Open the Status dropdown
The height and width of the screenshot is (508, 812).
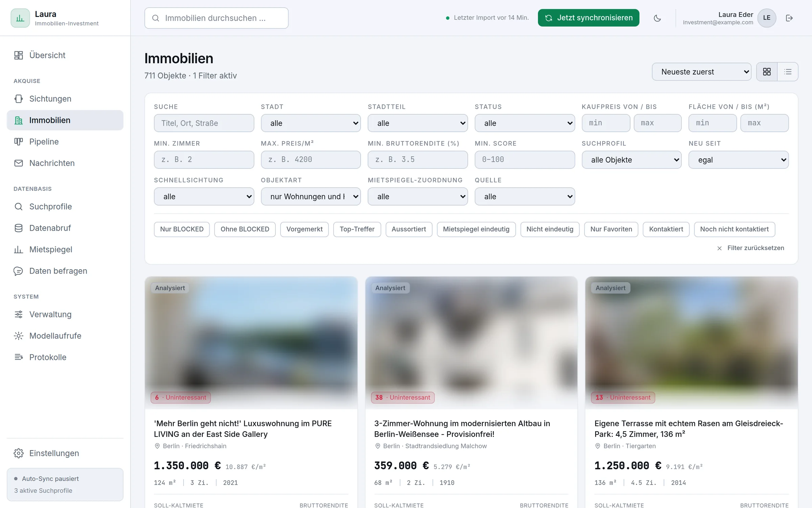click(524, 123)
